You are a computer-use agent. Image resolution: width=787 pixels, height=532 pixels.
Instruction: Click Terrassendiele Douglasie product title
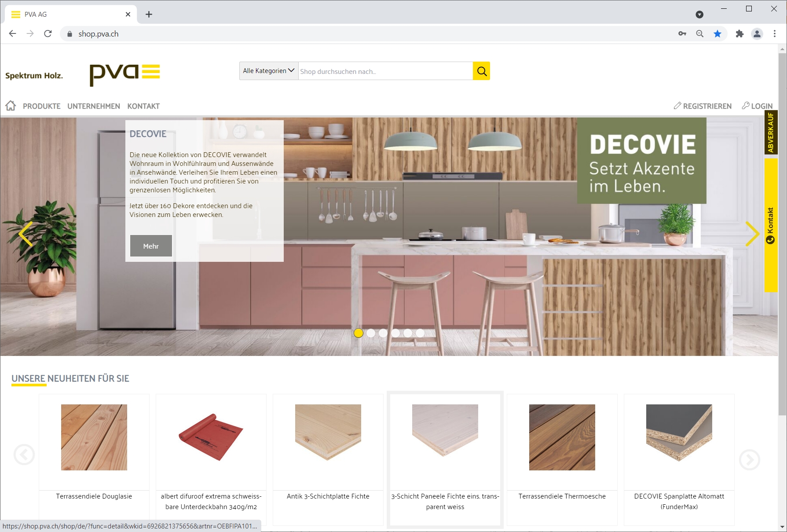point(94,496)
